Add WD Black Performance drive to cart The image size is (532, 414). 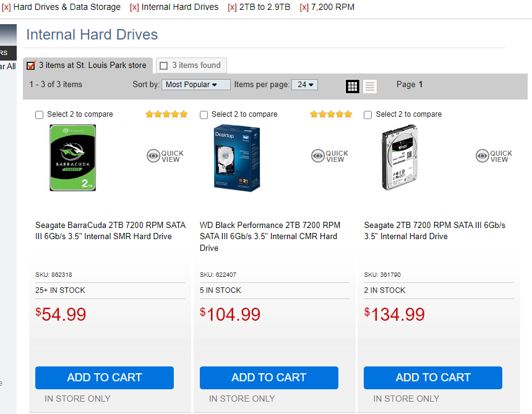point(269,378)
